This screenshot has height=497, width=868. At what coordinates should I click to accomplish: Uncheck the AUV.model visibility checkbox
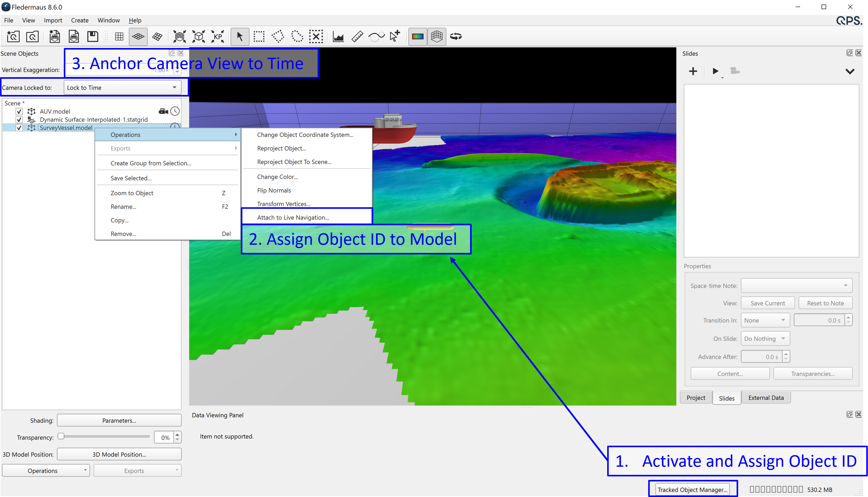click(x=19, y=111)
